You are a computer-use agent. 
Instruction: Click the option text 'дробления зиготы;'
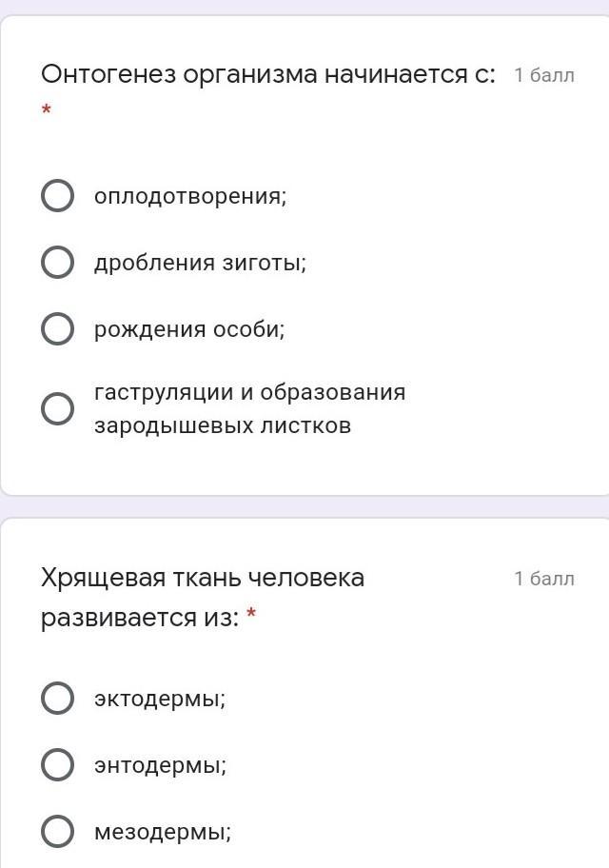tap(200, 263)
